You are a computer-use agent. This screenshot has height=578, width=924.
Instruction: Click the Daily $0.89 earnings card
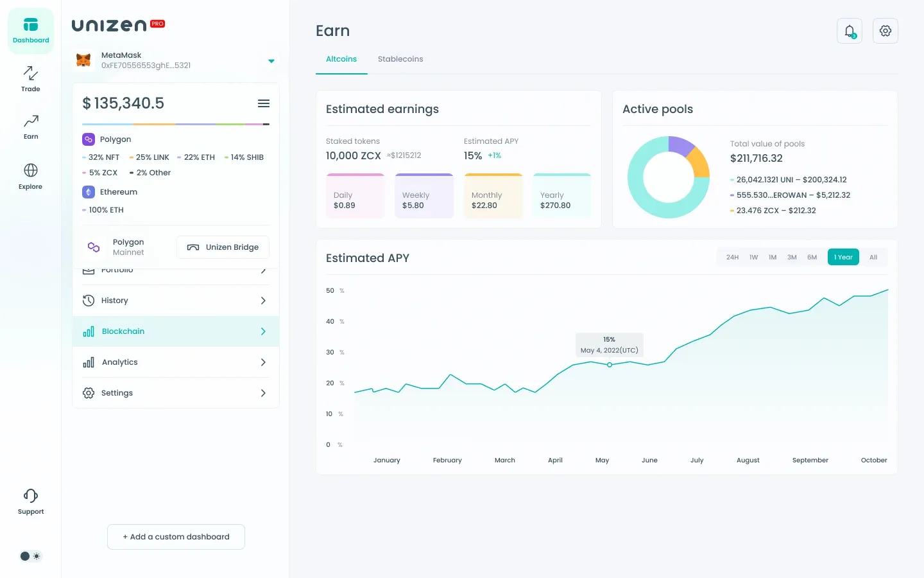pyautogui.click(x=355, y=196)
